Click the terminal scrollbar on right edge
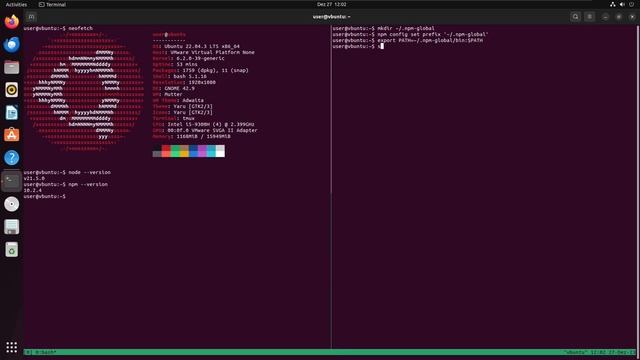Image resolution: width=640 pixels, height=360 pixels. tap(638, 186)
